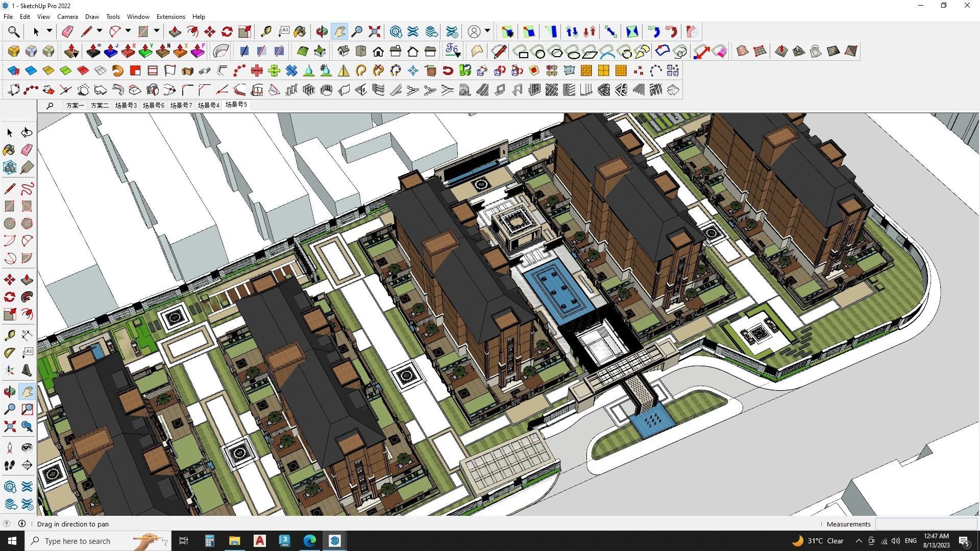Open AutoCAD from the taskbar
This screenshot has width=980, height=551.
tap(260, 541)
